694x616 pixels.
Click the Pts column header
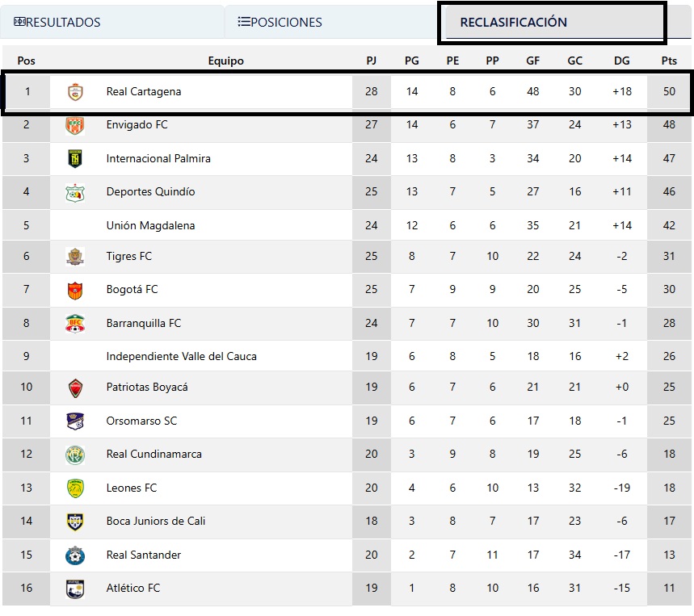(x=669, y=61)
